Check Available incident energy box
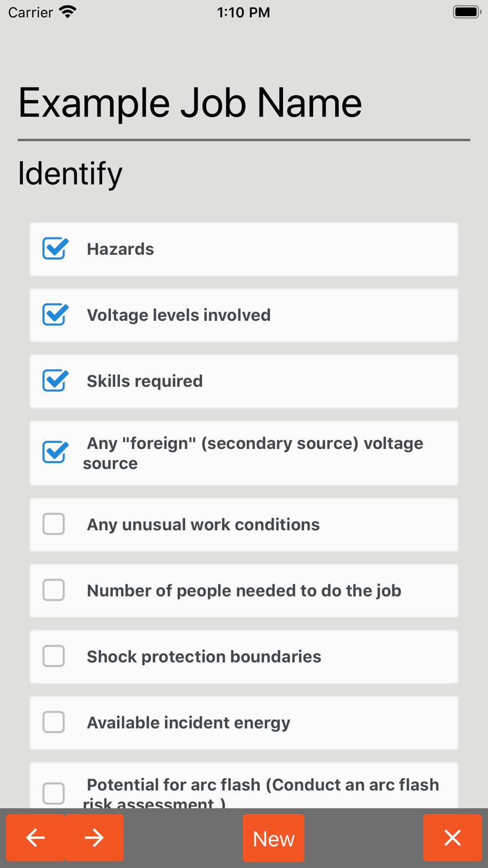 tap(54, 722)
